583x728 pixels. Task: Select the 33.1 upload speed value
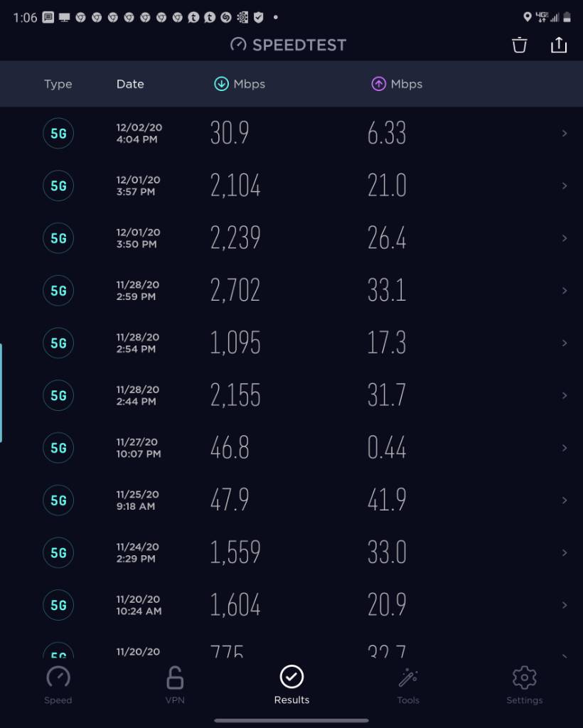click(387, 291)
